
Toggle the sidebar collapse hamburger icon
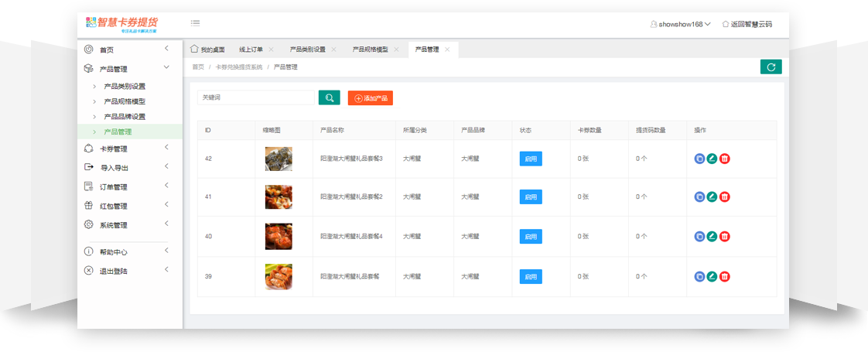(x=195, y=23)
